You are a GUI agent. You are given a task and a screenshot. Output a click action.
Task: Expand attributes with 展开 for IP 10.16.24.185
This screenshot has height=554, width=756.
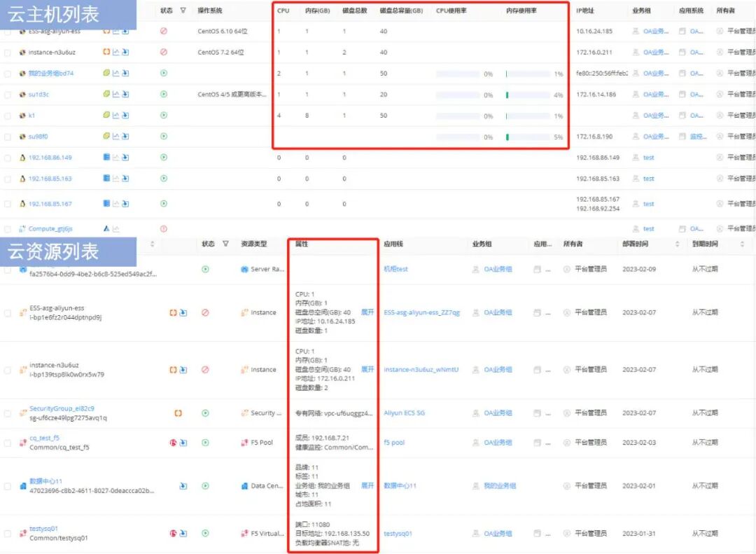(367, 312)
